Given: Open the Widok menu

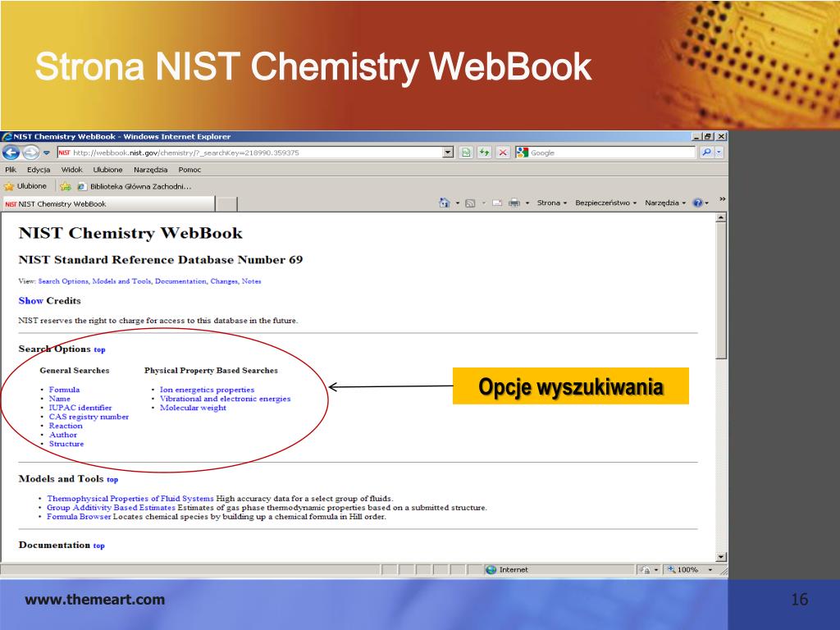Looking at the screenshot, I should (x=72, y=170).
